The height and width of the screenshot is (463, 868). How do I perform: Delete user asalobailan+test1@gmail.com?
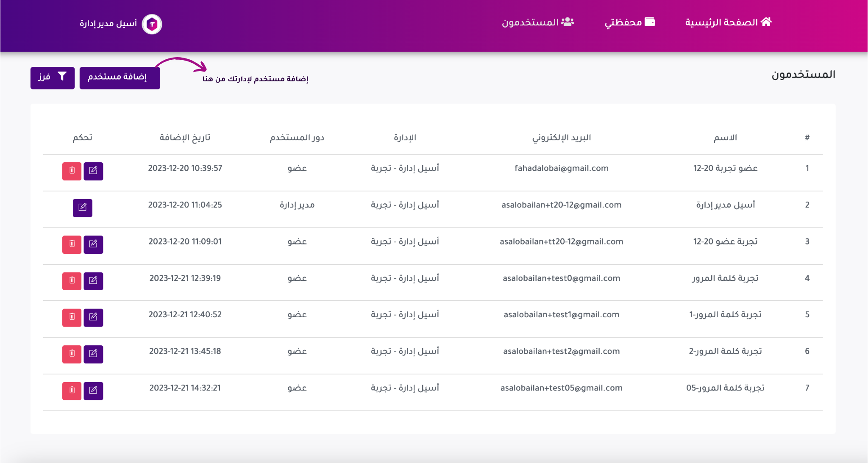click(x=72, y=317)
